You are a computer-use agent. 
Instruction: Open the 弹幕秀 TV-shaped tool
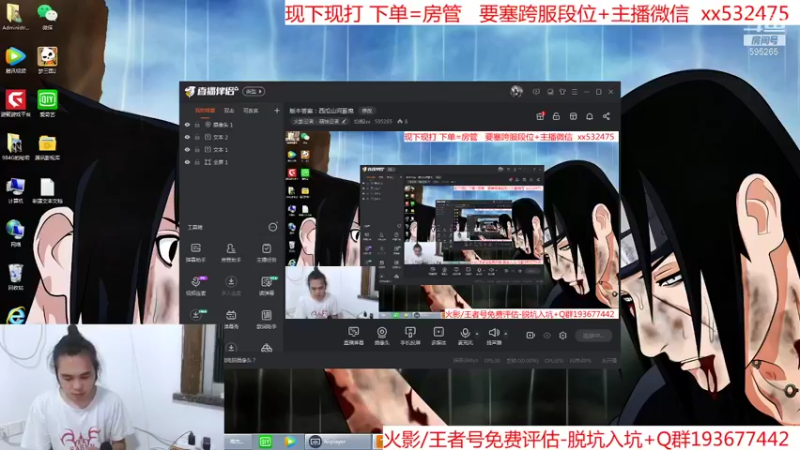click(x=231, y=319)
